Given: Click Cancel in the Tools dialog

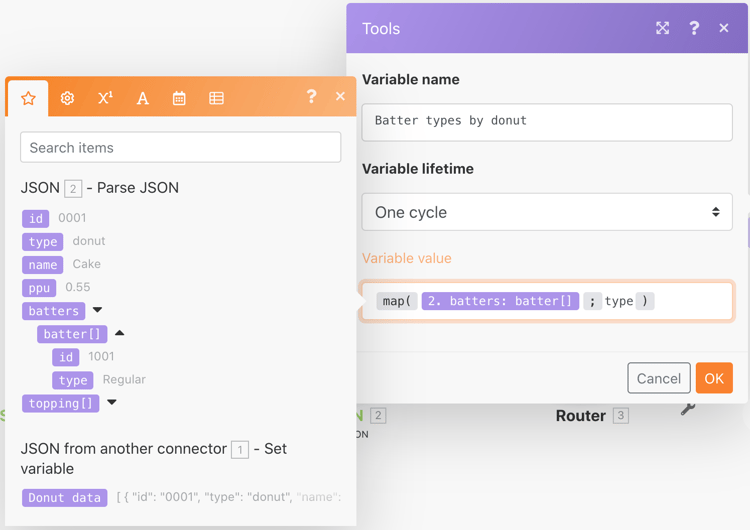Looking at the screenshot, I should pyautogui.click(x=659, y=378).
